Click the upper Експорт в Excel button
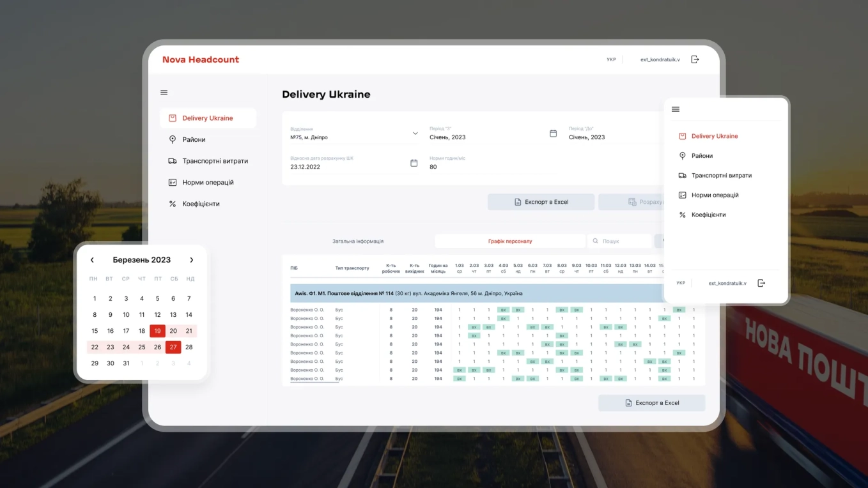This screenshot has width=868, height=488. [541, 202]
